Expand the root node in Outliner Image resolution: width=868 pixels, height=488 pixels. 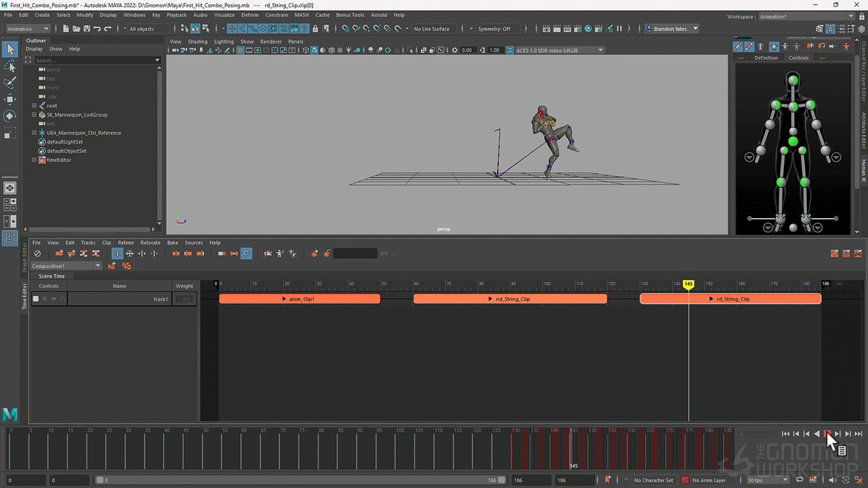(x=34, y=106)
